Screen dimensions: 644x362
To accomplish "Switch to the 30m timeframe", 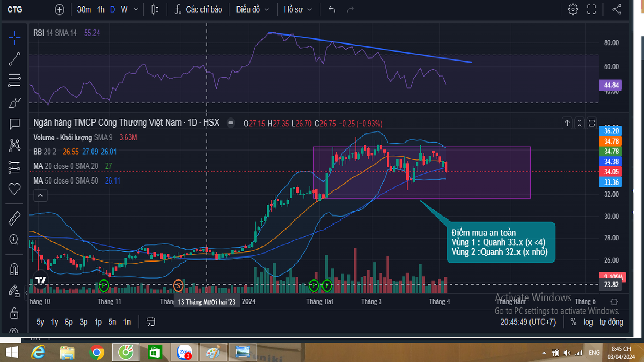I will point(84,9).
